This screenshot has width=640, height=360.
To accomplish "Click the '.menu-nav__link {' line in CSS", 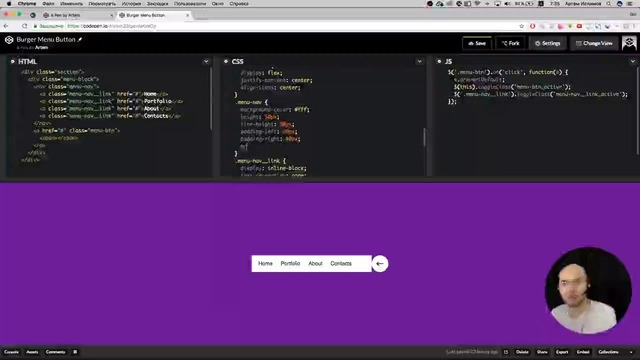I will [x=261, y=161].
